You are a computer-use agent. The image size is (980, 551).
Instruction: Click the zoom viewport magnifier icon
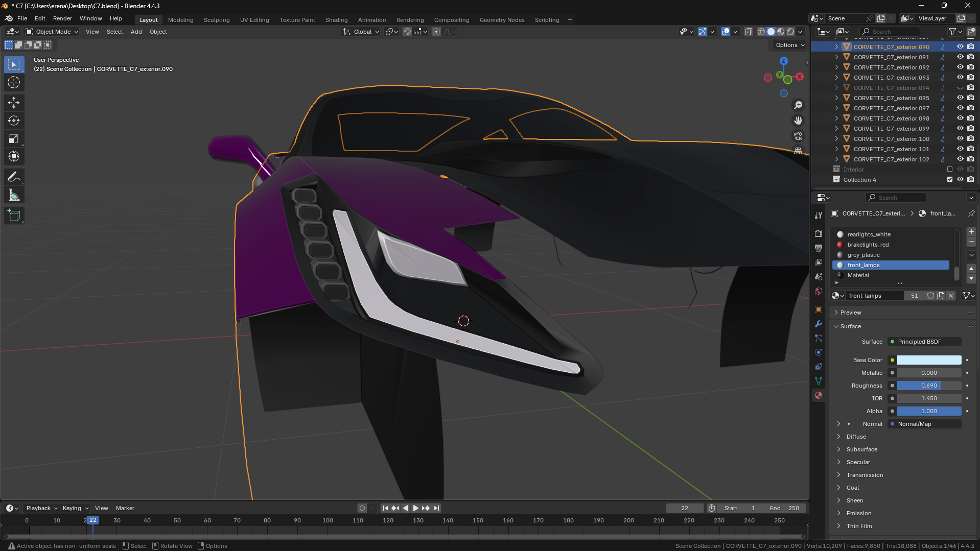point(798,105)
